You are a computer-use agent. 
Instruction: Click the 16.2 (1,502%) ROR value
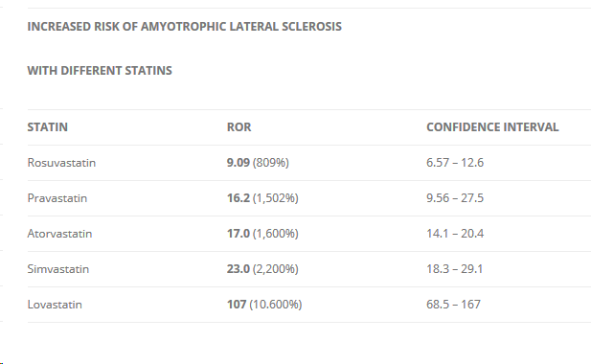click(262, 198)
